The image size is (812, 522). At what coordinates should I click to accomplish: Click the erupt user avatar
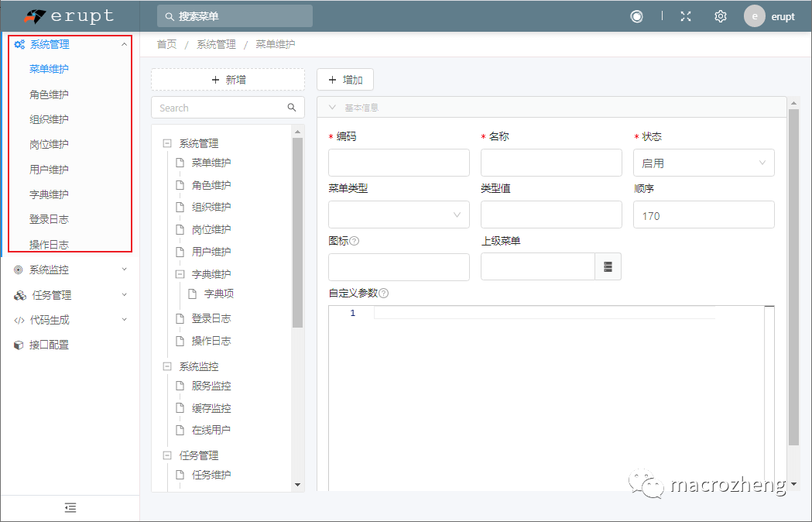755,16
